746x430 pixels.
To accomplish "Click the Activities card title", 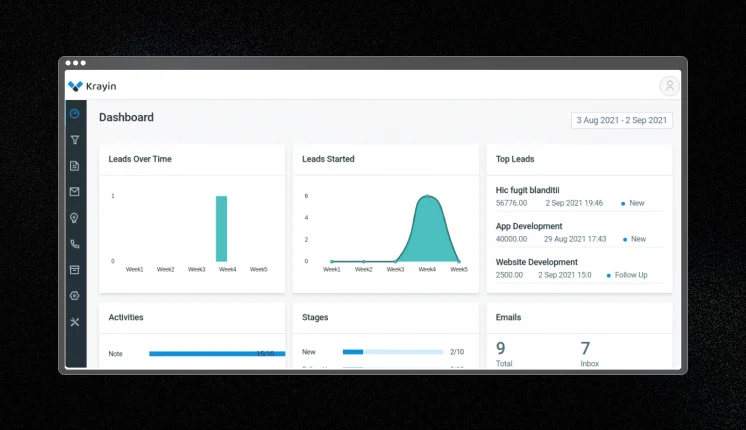I will click(x=126, y=317).
